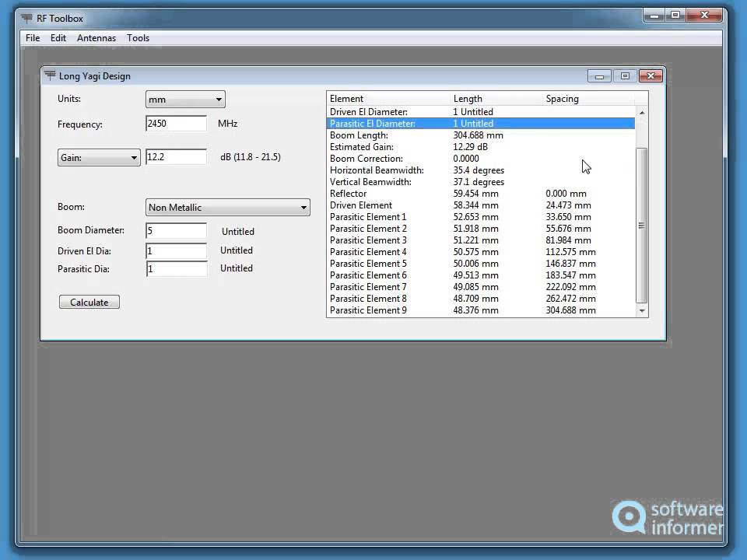
Task: Click the 12.29 dB estimated gain value
Action: click(470, 147)
